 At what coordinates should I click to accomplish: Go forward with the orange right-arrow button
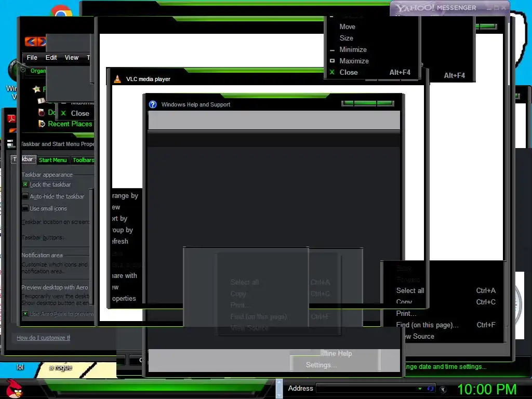coord(42,42)
